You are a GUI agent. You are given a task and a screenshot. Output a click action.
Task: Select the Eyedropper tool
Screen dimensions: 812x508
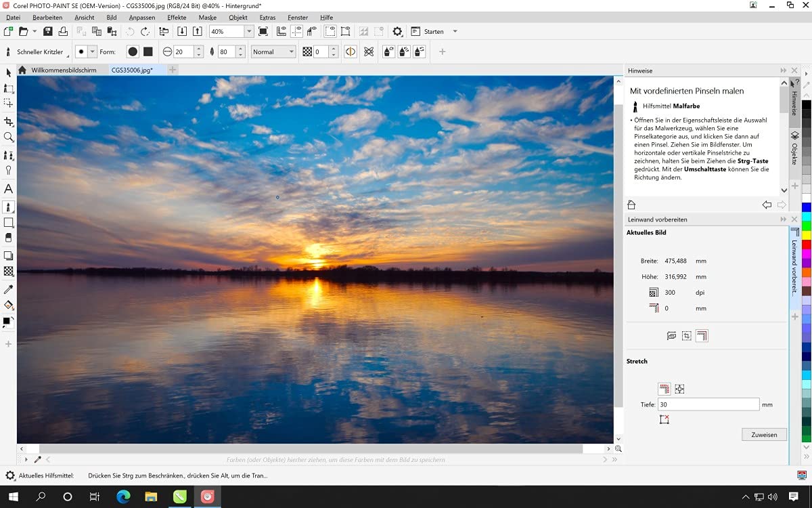coord(8,289)
